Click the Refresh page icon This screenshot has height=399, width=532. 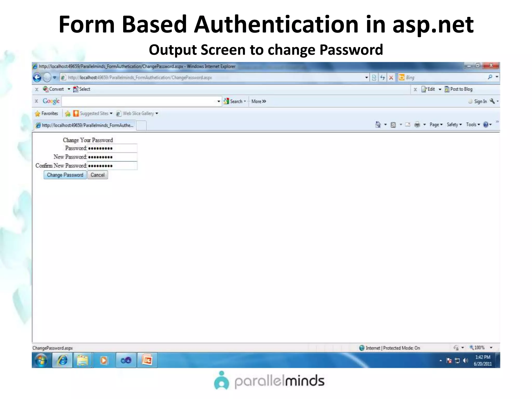(382, 77)
